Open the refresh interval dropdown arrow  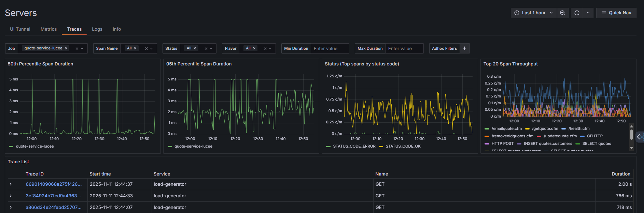pyautogui.click(x=588, y=13)
